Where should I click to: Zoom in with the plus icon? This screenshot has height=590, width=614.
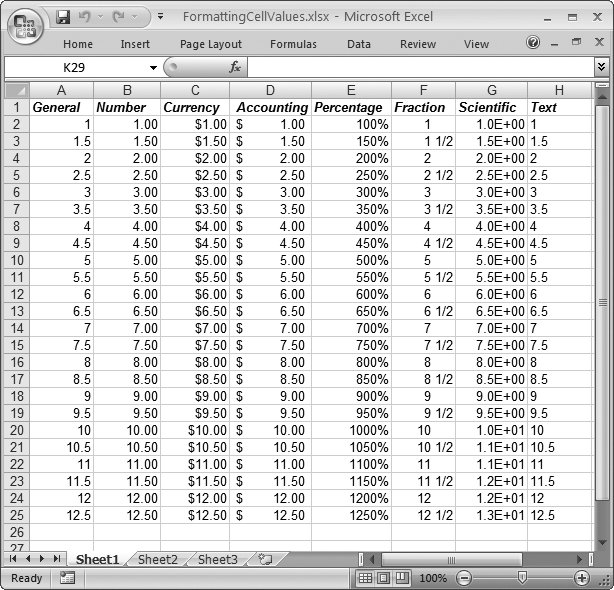click(x=582, y=578)
